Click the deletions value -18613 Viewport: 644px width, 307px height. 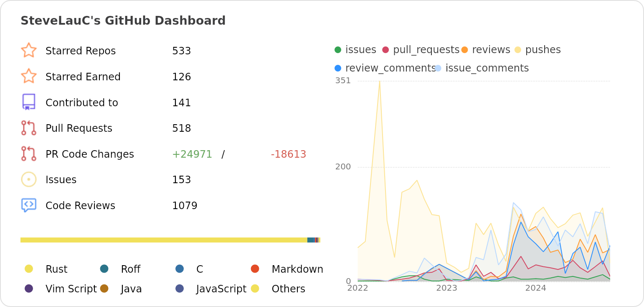(289, 154)
